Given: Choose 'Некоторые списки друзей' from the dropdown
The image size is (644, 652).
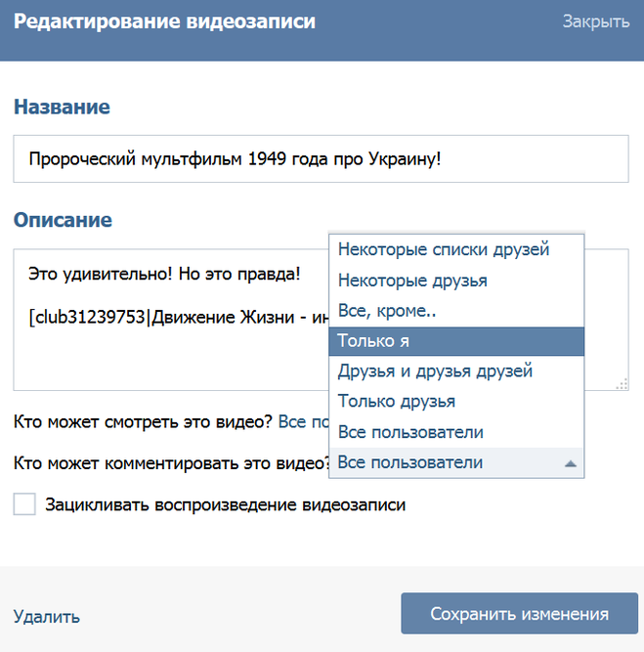Looking at the screenshot, I should click(x=444, y=249).
